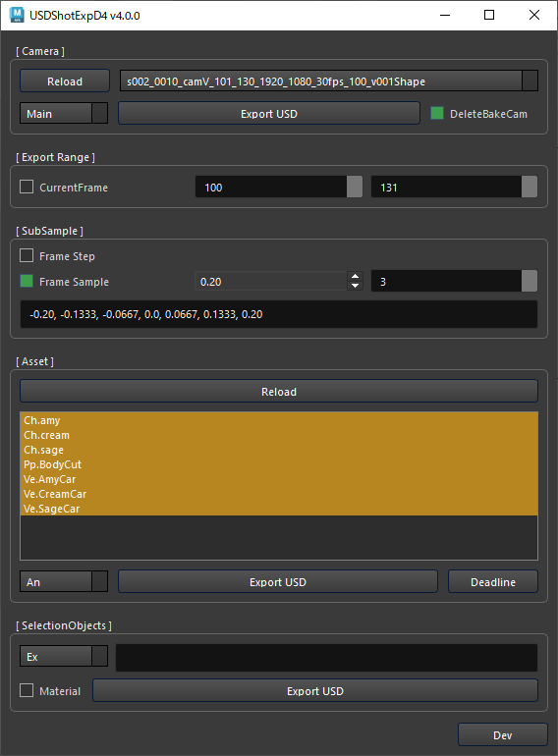Viewport: 558px width, 756px height.
Task: Enable the Material checkbox
Action: pos(27,690)
